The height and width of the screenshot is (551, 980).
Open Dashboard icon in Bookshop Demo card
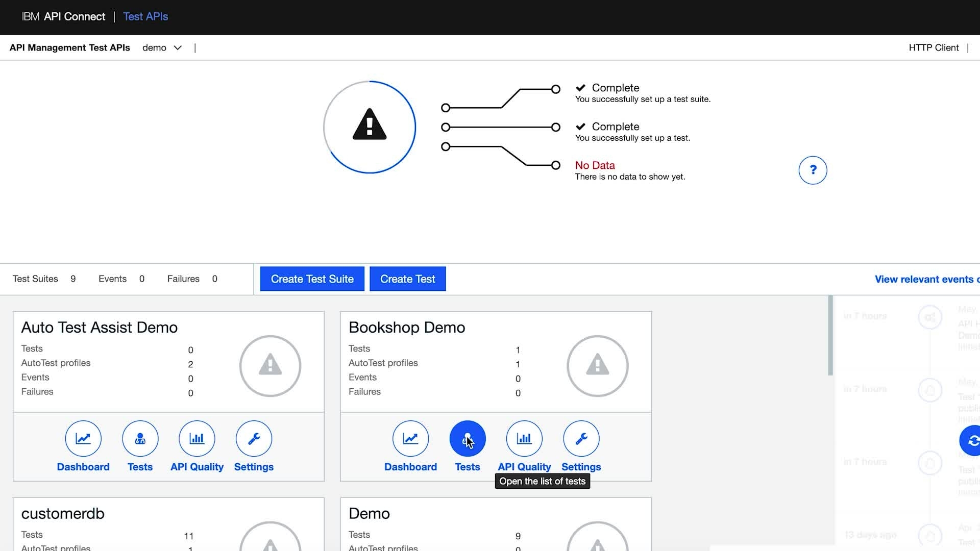coord(410,439)
